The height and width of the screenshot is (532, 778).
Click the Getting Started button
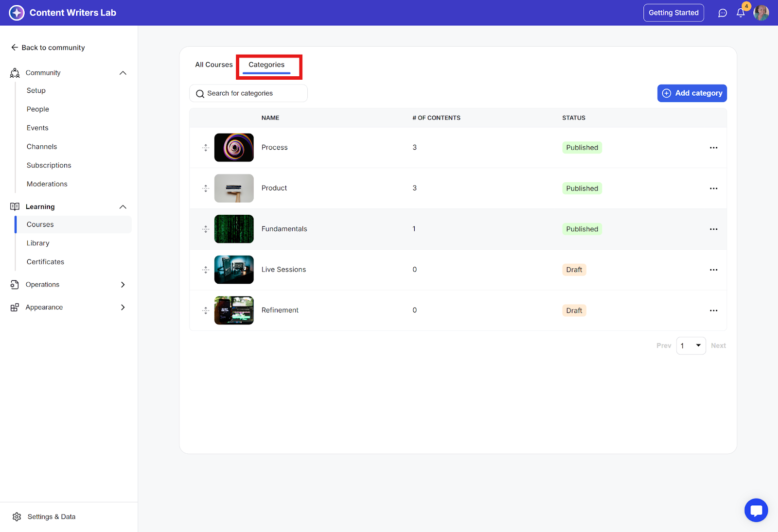click(x=673, y=13)
